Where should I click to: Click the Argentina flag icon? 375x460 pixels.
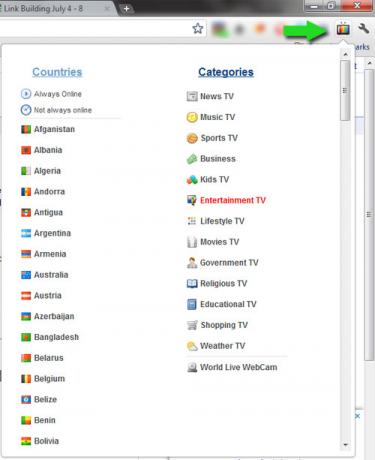click(x=26, y=233)
